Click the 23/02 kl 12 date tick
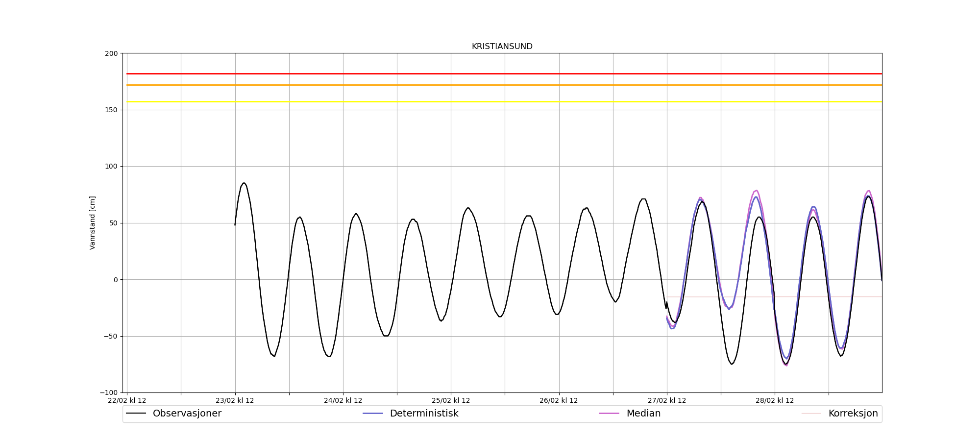This screenshot has height=441, width=980. click(235, 400)
